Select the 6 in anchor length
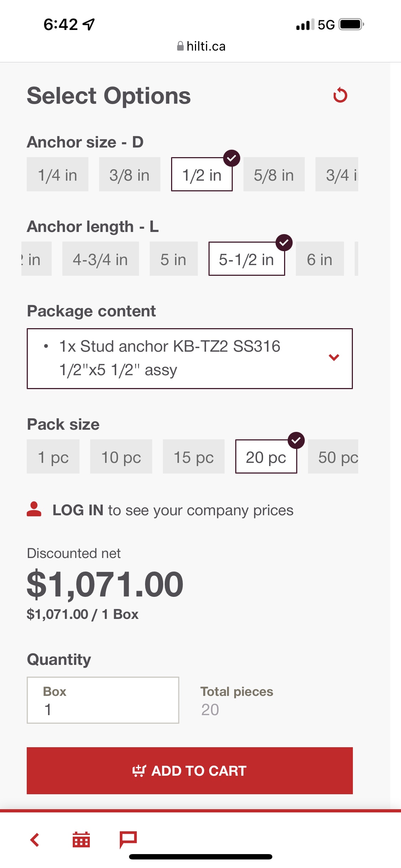401x868 pixels. click(x=319, y=259)
